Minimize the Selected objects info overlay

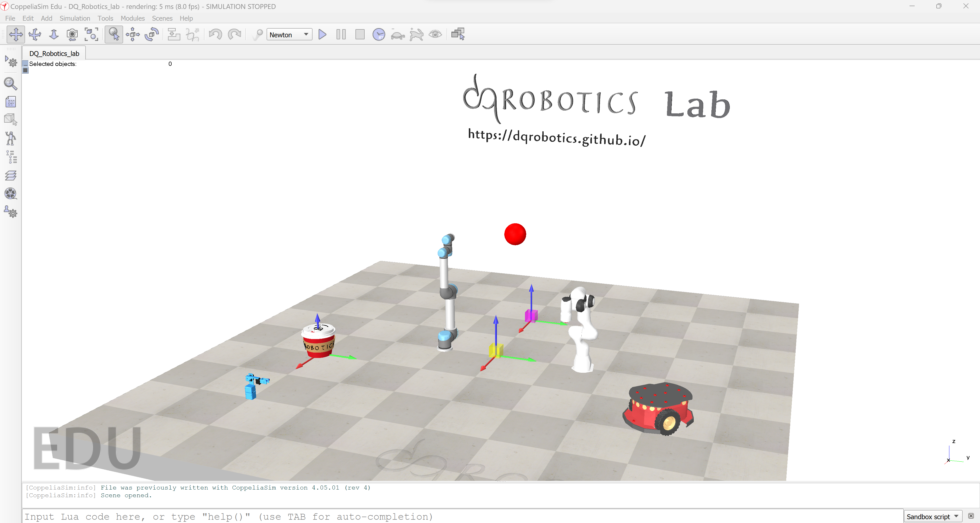pyautogui.click(x=26, y=64)
